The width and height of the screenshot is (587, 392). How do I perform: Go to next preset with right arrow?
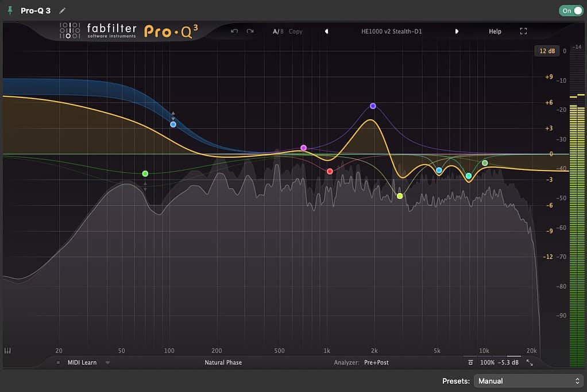(x=457, y=32)
